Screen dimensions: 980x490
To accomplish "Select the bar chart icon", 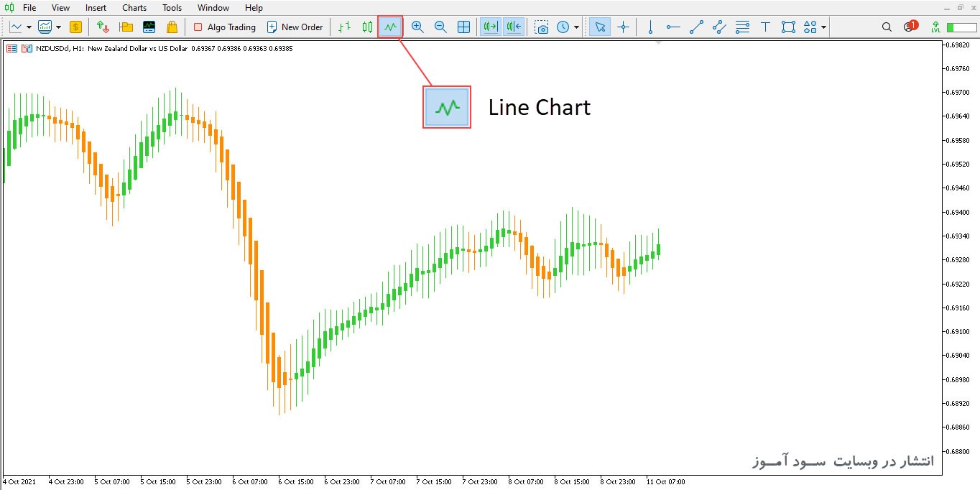I will tap(345, 27).
